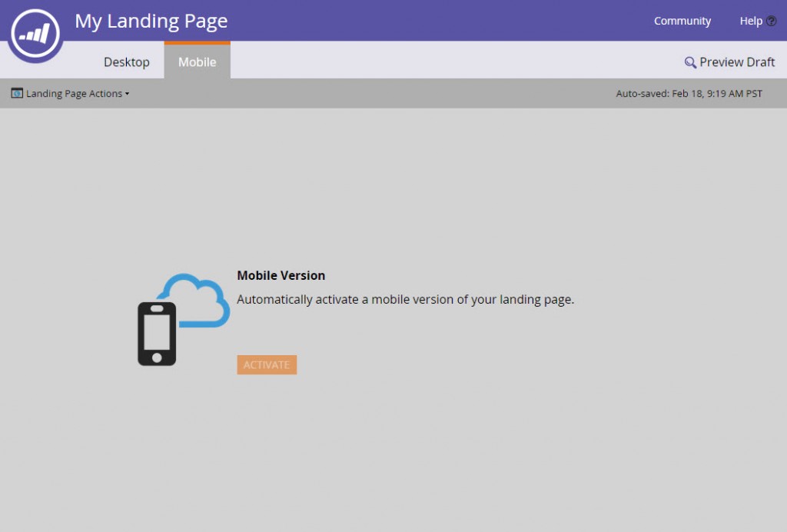The width and height of the screenshot is (787, 532).
Task: Visit the Community link
Action: (x=682, y=21)
